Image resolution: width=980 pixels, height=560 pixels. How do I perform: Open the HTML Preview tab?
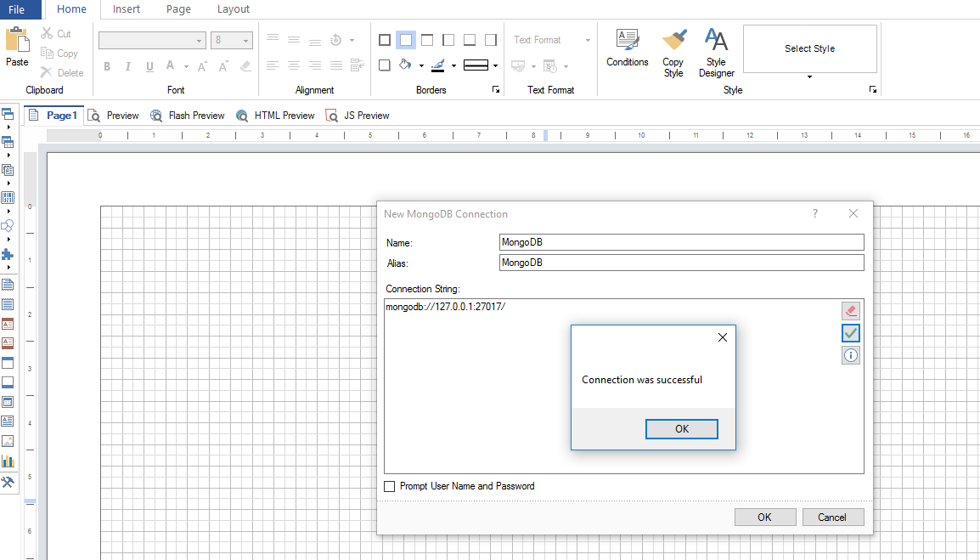click(x=275, y=116)
